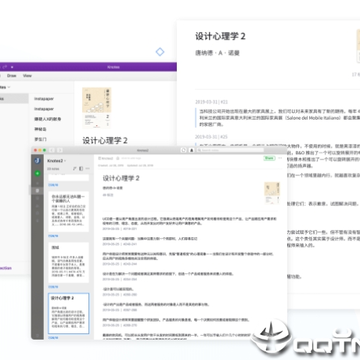Click the sync icon in Evernote's title bar
Screen dimensions: 360x360
click(184, 150)
